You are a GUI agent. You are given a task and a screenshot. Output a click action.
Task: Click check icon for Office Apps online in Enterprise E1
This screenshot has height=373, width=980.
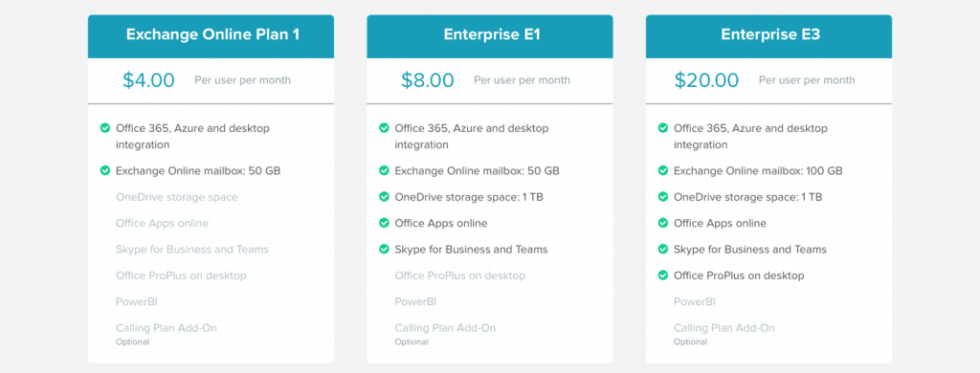point(385,223)
